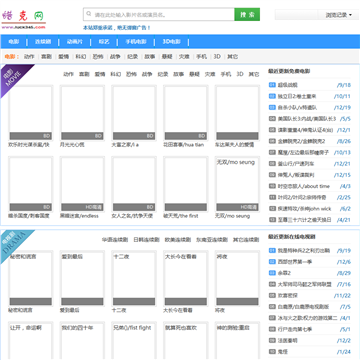Click rank 05 badge beside 谍影重重4
360x360 pixels.
[x=272, y=130]
